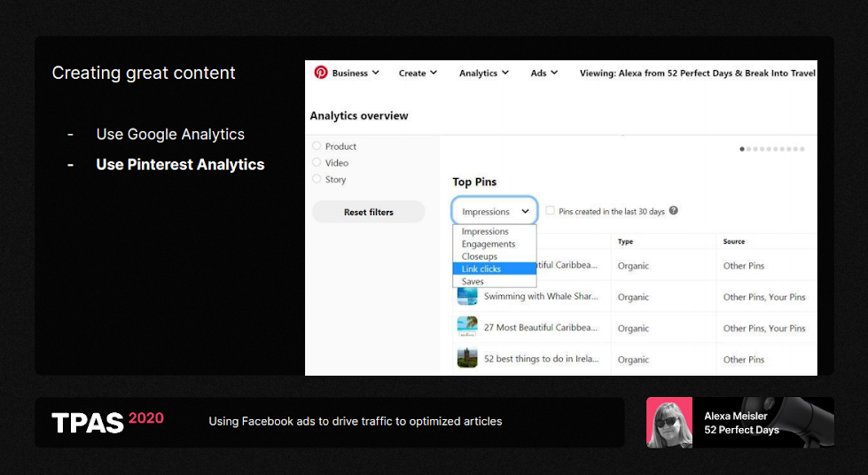Click Alexa Meisler's speaker photo
Screen dimensions: 868x475
[669, 423]
